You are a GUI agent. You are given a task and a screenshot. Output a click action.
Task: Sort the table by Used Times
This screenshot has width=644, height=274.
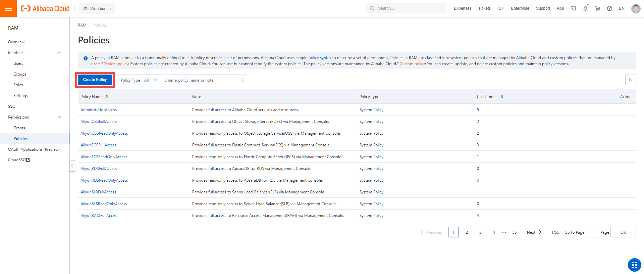(x=502, y=97)
